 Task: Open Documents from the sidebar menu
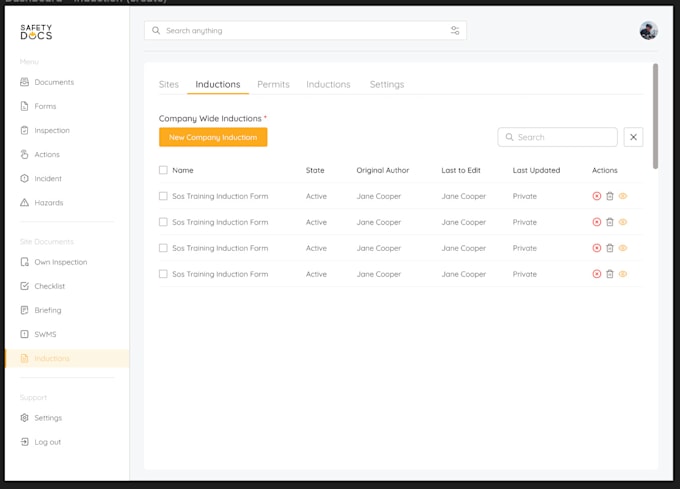point(47,82)
